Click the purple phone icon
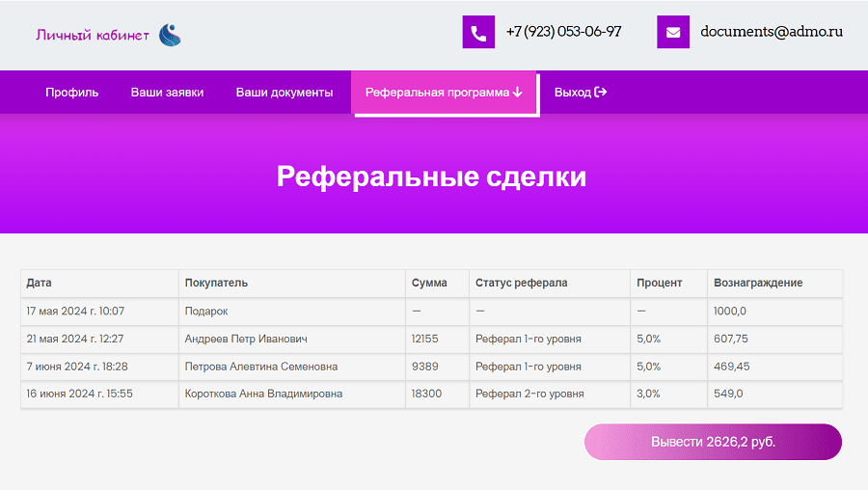Viewport: 868px width, 490px height. click(x=478, y=32)
